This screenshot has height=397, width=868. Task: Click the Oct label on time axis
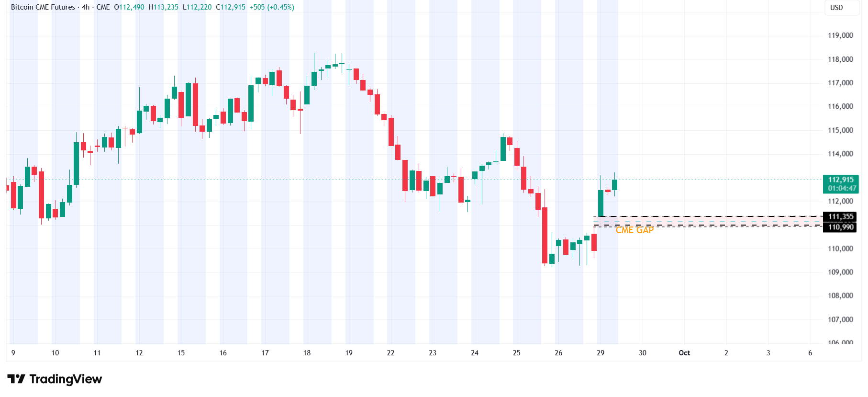(684, 353)
